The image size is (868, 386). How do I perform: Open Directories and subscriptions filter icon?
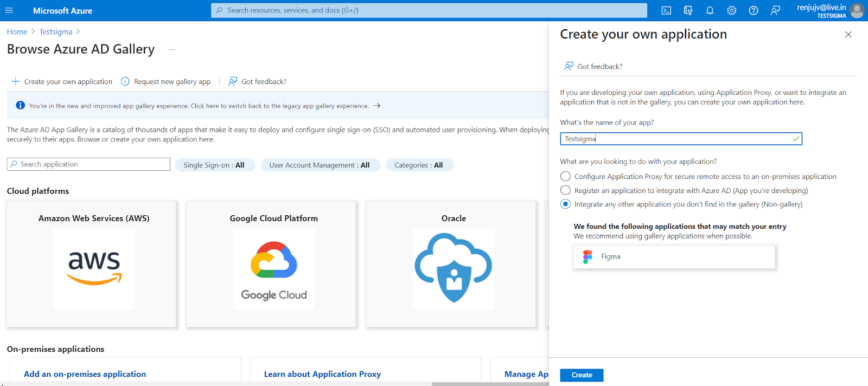(x=688, y=10)
